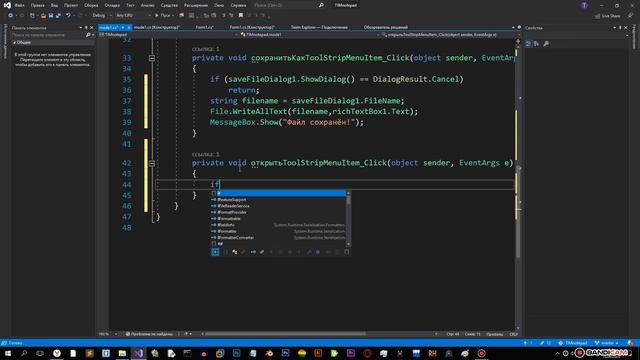Screen dimensions: 640x360
Task: Toggle the snippets filter ending the IntelliSense bar
Action: pos(347,252)
